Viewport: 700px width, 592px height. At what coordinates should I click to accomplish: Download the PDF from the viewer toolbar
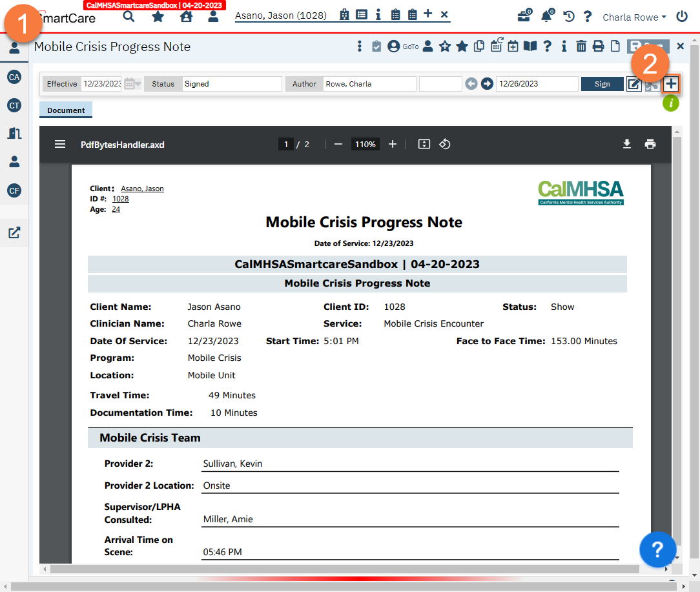click(626, 143)
